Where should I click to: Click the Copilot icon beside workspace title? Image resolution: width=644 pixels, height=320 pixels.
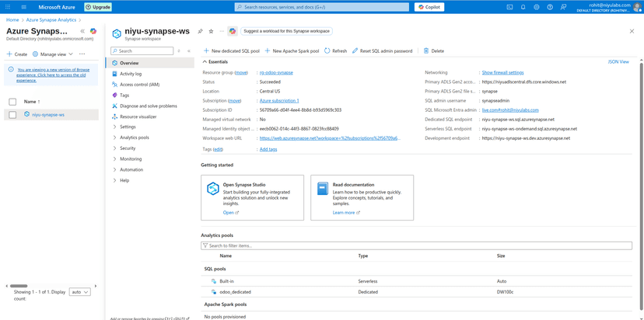tap(233, 31)
